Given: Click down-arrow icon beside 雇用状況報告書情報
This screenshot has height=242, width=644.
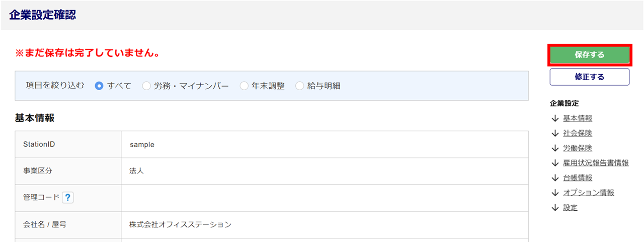Looking at the screenshot, I should [x=555, y=163].
